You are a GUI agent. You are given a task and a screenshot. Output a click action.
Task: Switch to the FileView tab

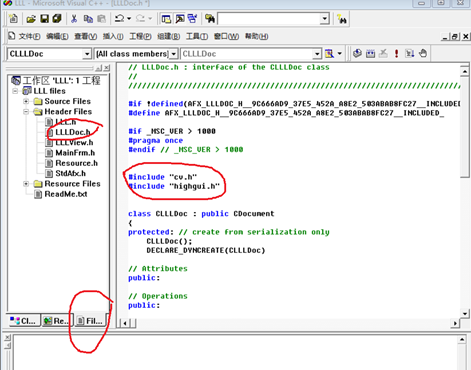pyautogui.click(x=91, y=321)
